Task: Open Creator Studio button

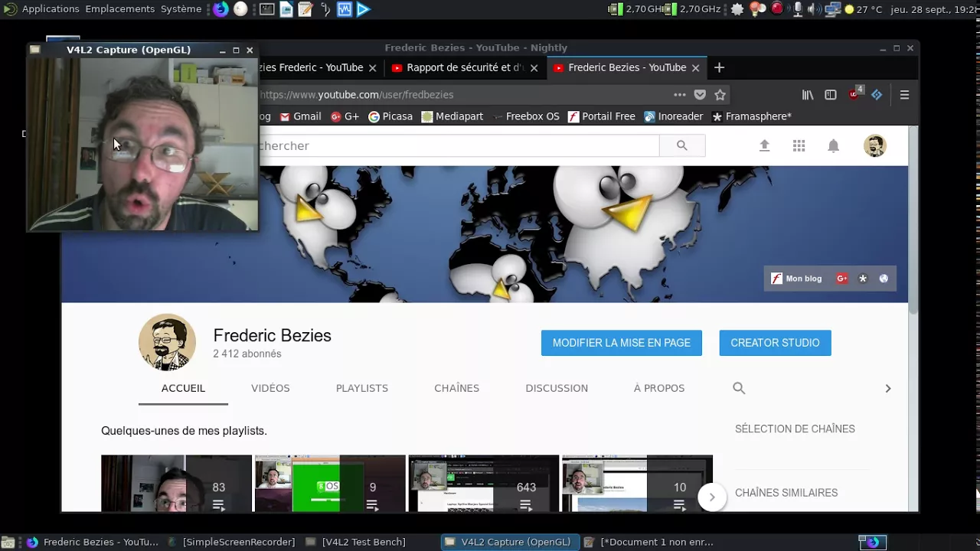Action: (775, 343)
